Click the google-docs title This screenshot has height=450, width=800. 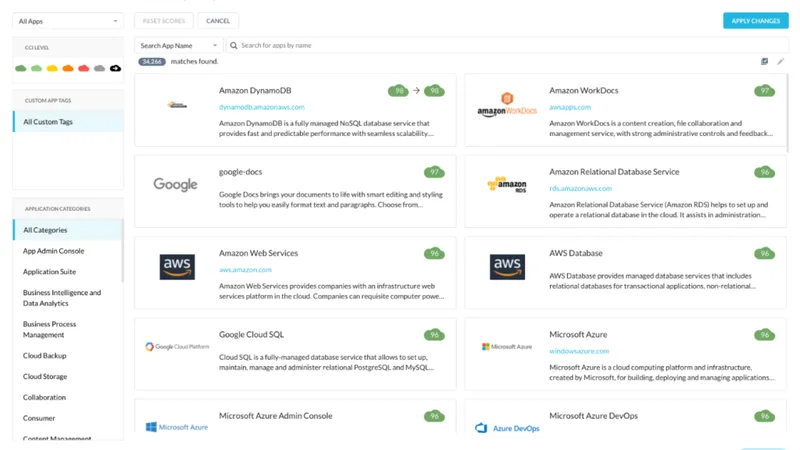(x=240, y=172)
